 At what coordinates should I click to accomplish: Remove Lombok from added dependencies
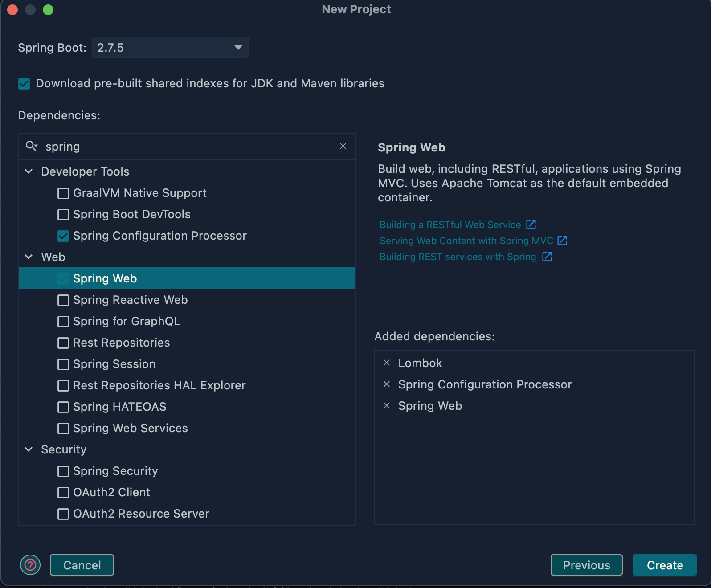click(x=387, y=363)
